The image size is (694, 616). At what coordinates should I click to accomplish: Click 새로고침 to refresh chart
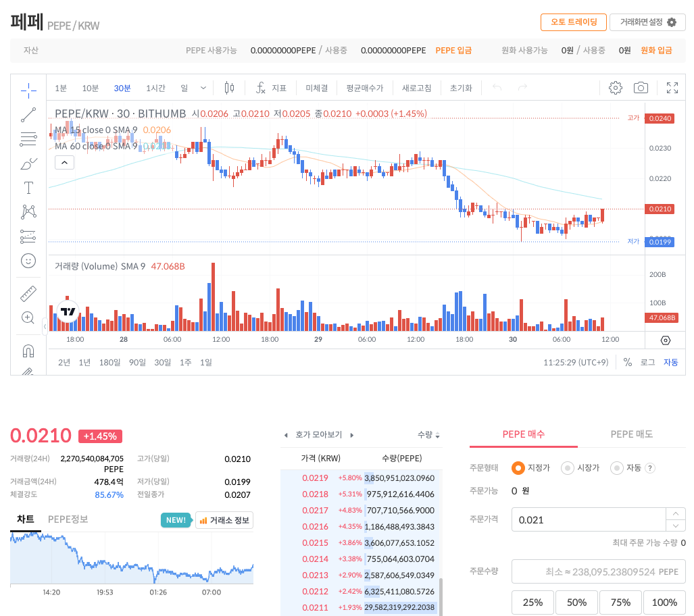click(416, 88)
